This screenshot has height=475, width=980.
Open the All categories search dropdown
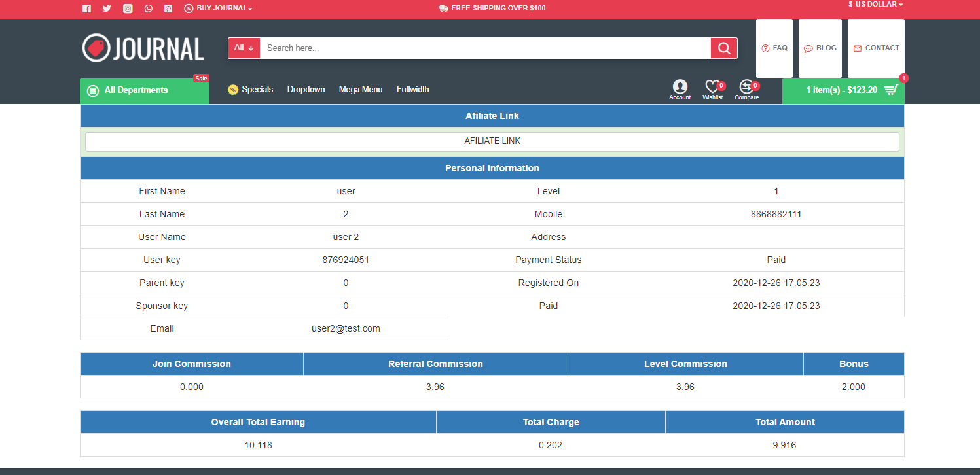243,48
